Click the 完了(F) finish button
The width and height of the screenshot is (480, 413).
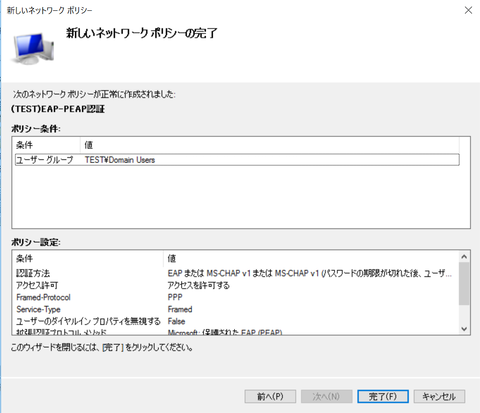(x=383, y=396)
